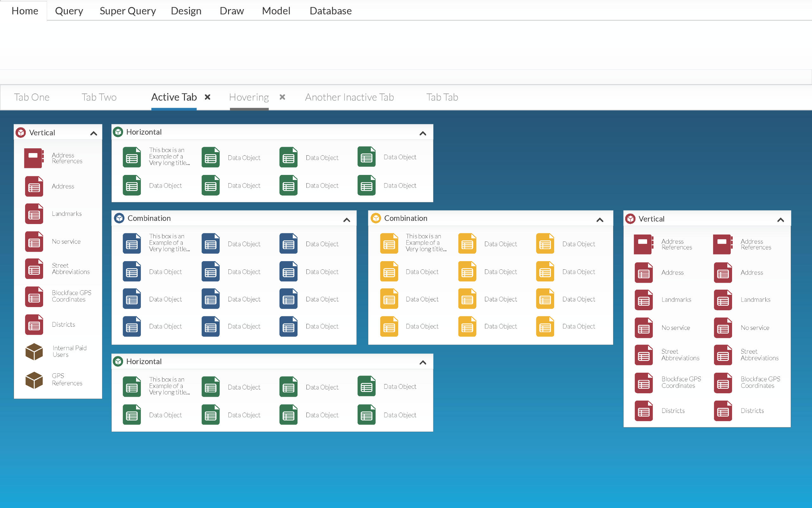The width and height of the screenshot is (812, 508).
Task: Collapse the top Horizontal panel
Action: pos(423,133)
